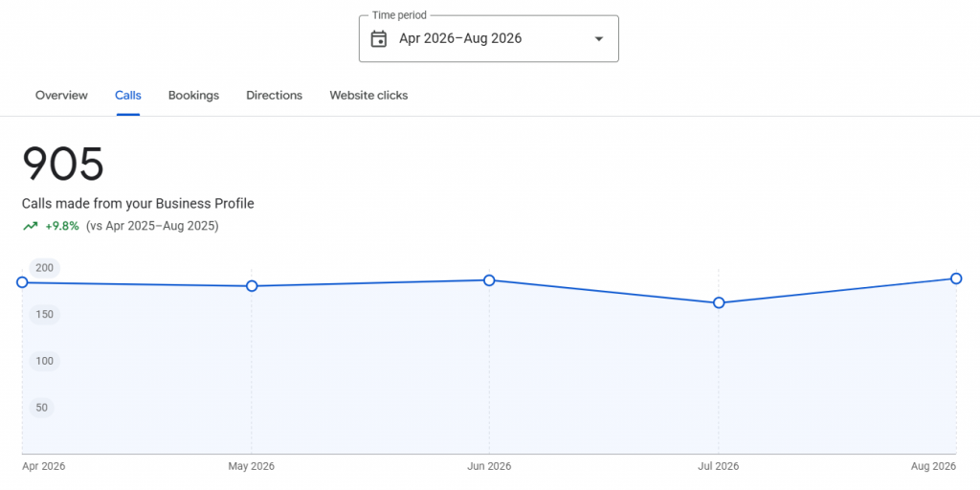This screenshot has height=490, width=980.
Task: Click the "May 2026" x-axis label
Action: (252, 467)
